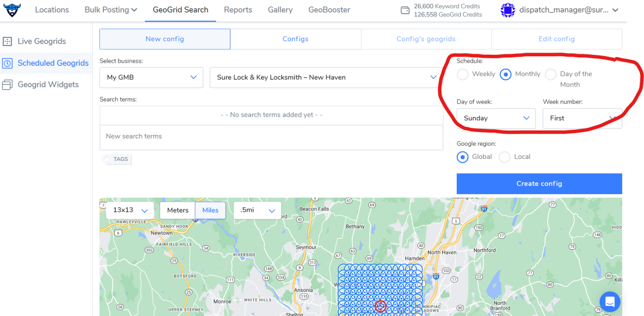Screen dimensions: 644x316
Task: Click the Northford label on map
Action: [x=485, y=250]
